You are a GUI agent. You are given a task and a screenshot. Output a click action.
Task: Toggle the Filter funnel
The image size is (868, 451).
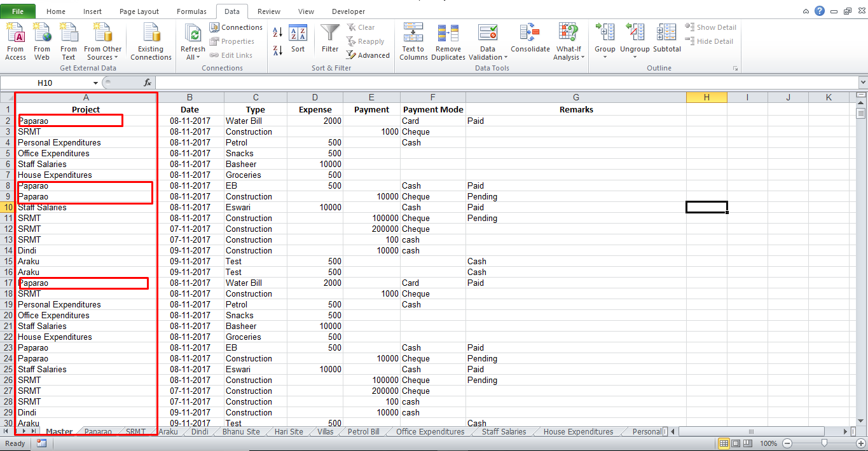point(330,39)
